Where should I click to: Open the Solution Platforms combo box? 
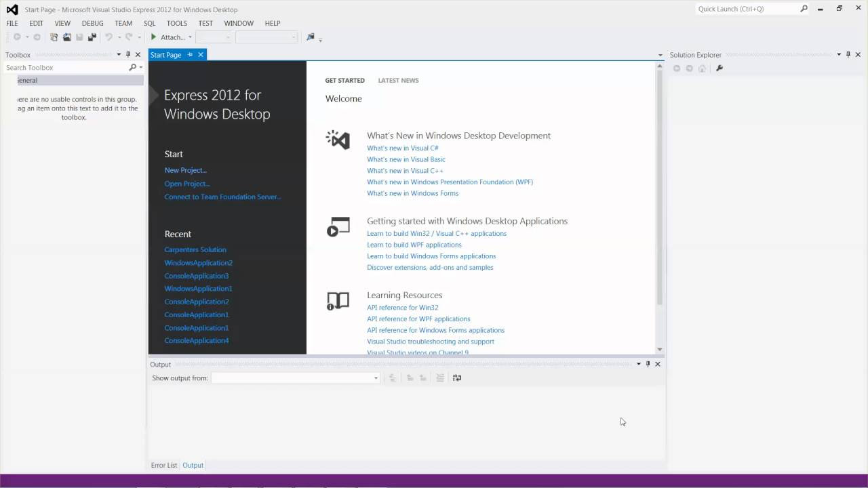click(266, 37)
